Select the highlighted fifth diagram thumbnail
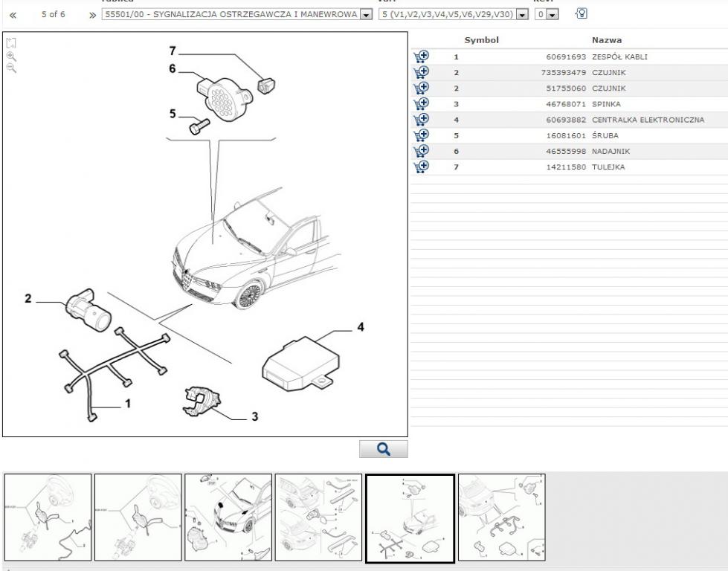Image resolution: width=728 pixels, height=571 pixels. tap(410, 518)
